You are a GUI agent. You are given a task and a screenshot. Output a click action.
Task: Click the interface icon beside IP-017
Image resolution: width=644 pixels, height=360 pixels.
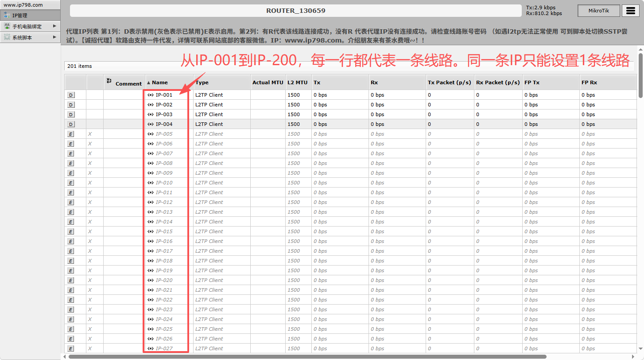[x=151, y=251]
